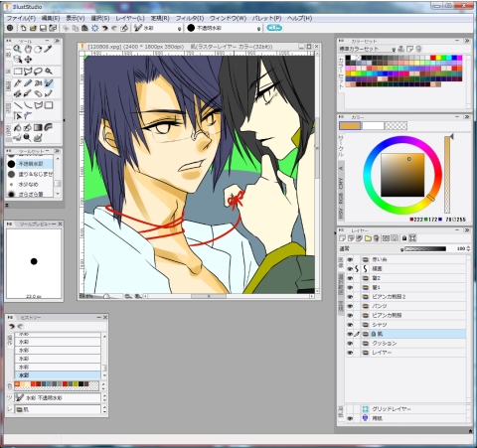Open the ファイル(F) menu

pos(22,18)
